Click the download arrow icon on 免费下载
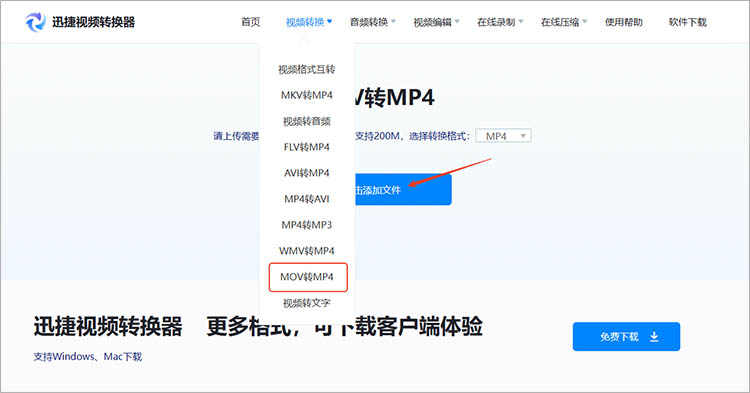The image size is (750, 393). pyautogui.click(x=654, y=337)
